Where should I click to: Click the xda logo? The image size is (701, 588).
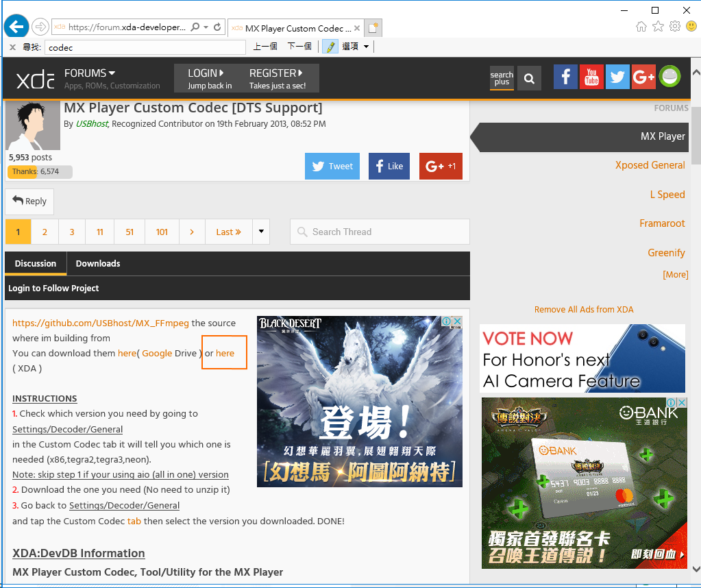[x=36, y=79]
